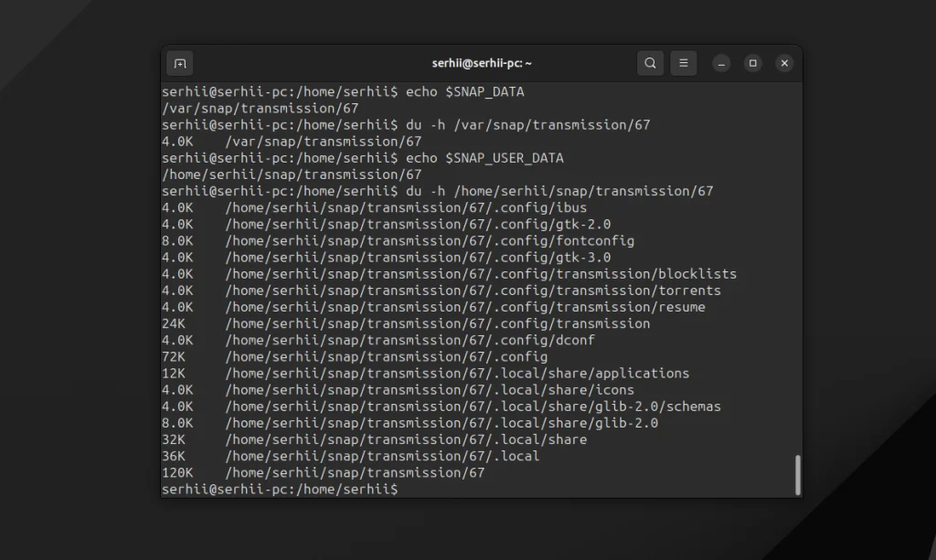
Task: Select the .config/fontconfig path line
Action: pos(430,240)
